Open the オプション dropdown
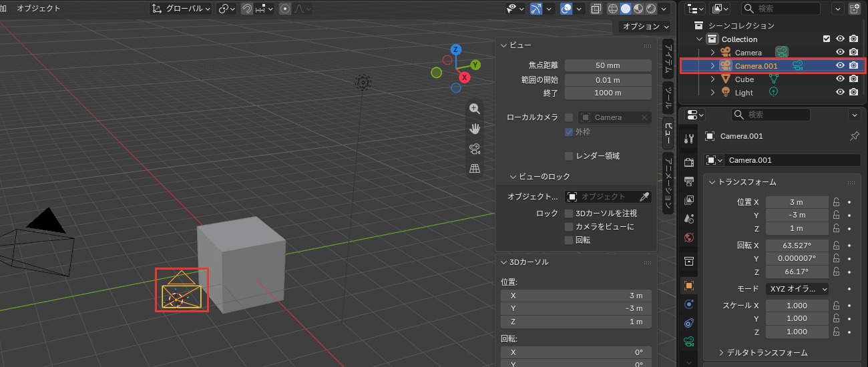 point(644,27)
